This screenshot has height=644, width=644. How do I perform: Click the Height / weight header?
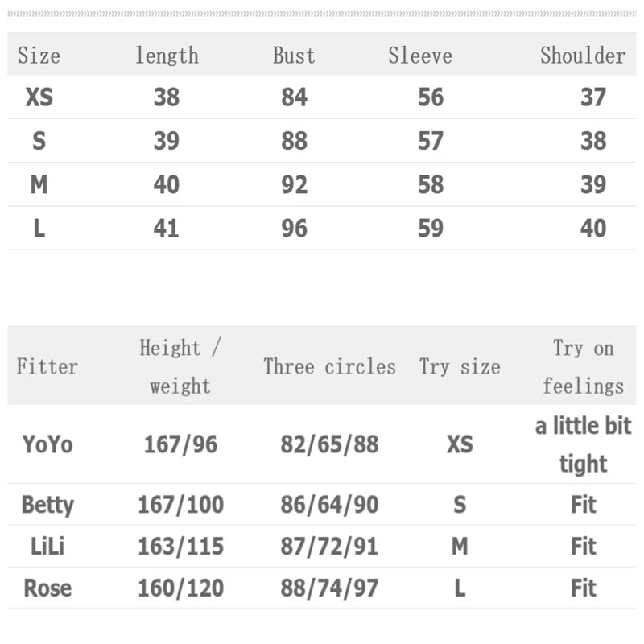180,366
